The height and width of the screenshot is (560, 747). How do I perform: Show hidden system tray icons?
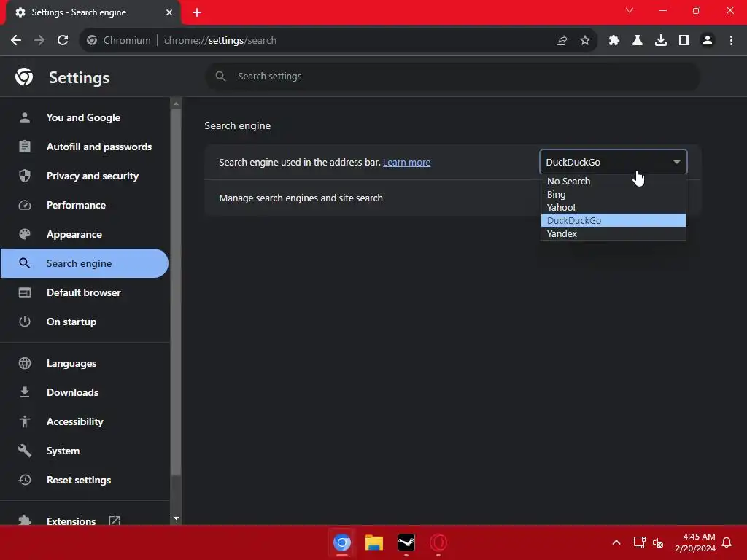[x=616, y=542]
